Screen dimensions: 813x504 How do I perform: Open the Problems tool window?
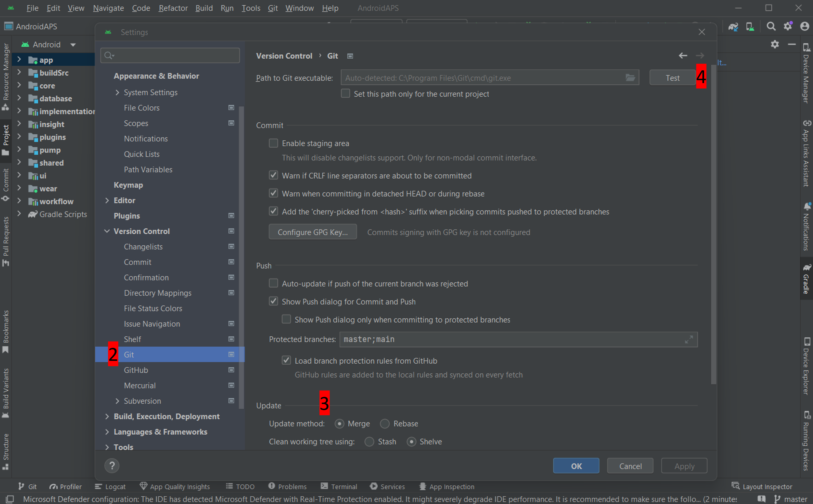(287, 487)
